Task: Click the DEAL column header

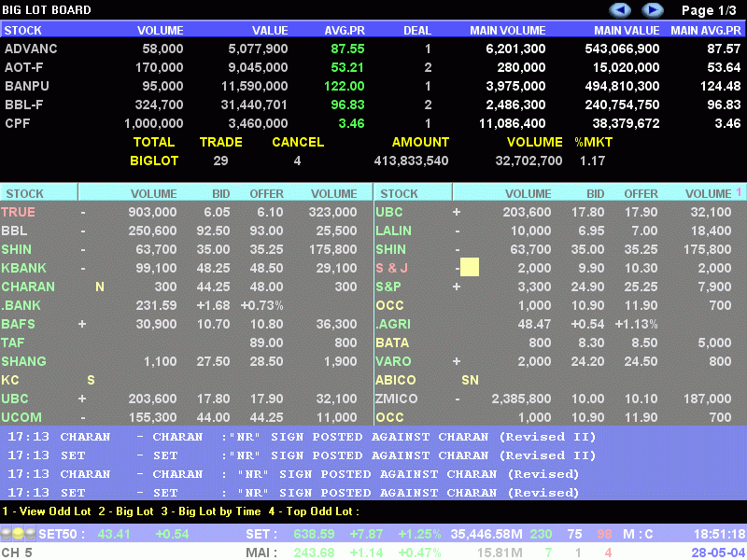Action: (417, 31)
